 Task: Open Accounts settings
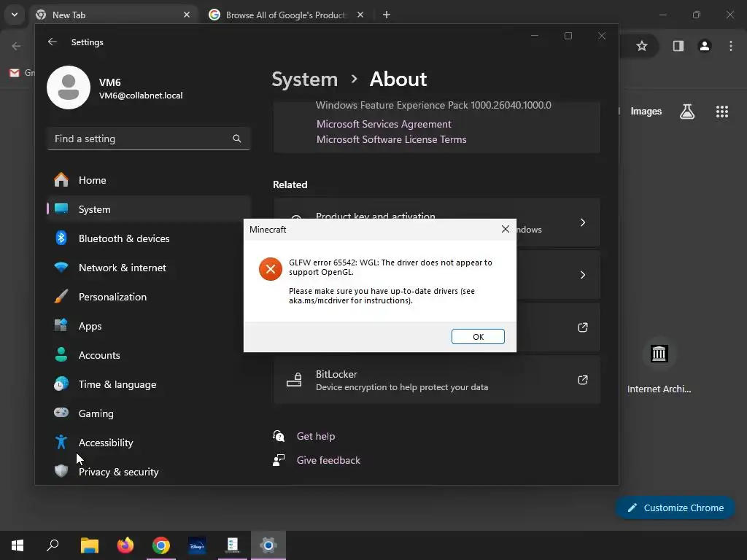(149, 355)
